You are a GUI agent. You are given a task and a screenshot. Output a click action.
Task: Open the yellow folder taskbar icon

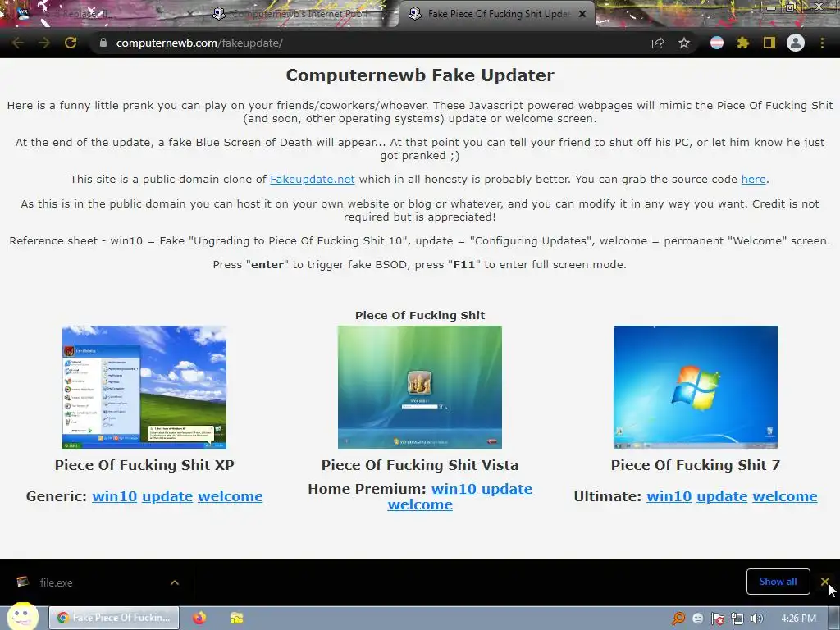coord(236,618)
